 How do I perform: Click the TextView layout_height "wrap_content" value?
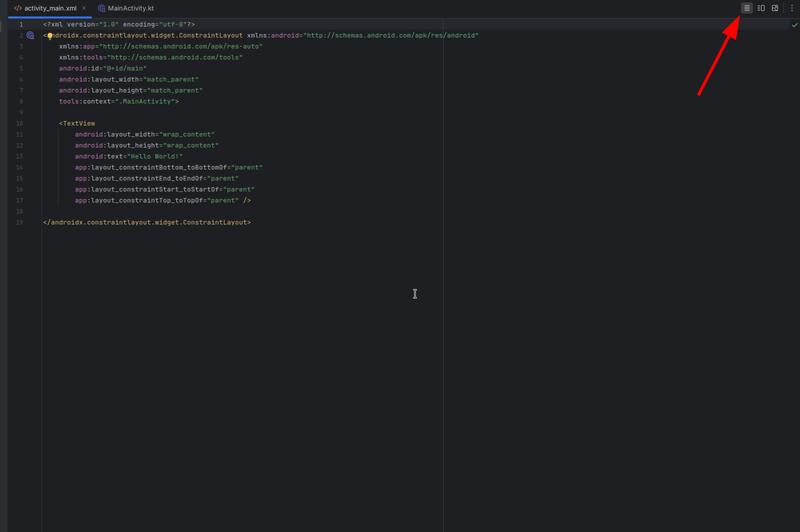coord(191,145)
